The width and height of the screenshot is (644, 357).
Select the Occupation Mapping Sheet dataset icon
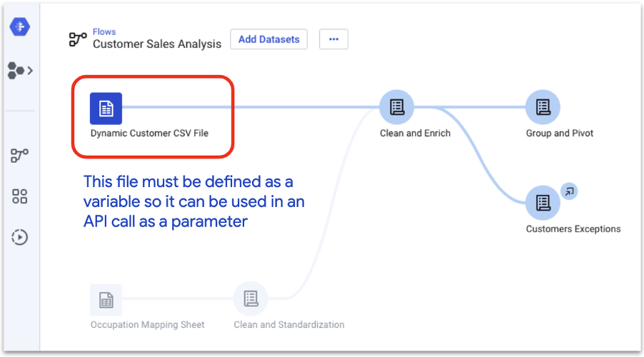106,300
